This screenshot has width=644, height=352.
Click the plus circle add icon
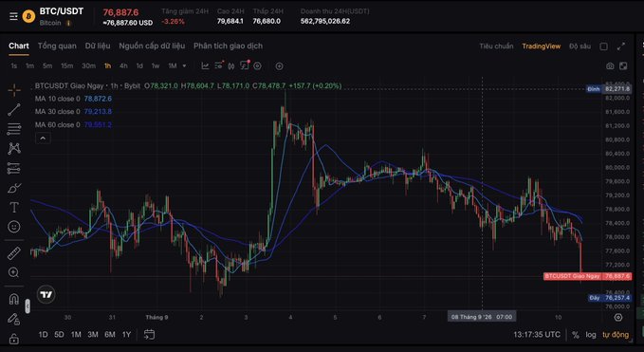coord(279,66)
